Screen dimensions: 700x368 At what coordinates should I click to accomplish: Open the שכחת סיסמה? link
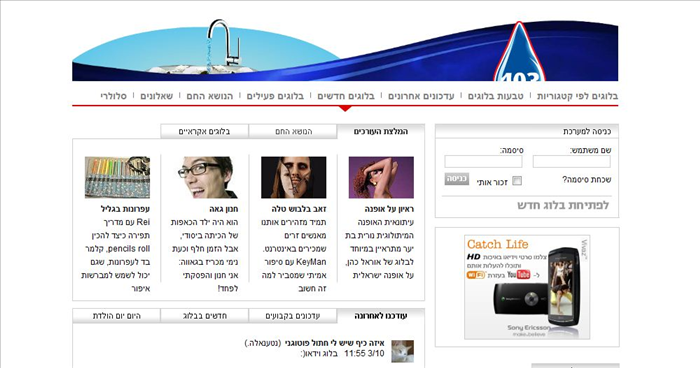click(x=586, y=180)
